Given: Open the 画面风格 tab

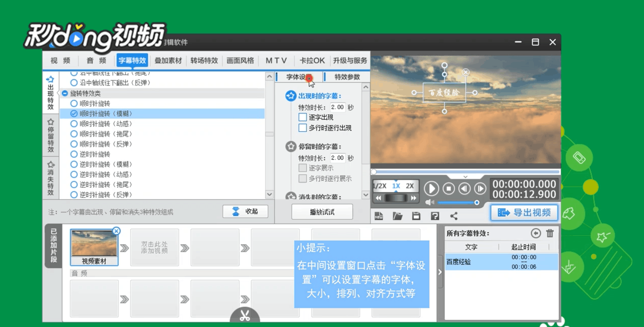Looking at the screenshot, I should (x=240, y=60).
